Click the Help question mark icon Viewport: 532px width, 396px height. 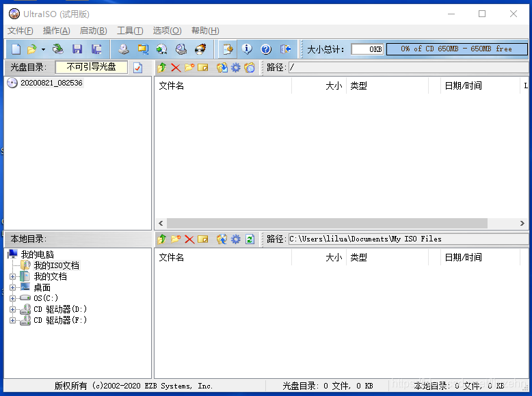click(x=266, y=49)
